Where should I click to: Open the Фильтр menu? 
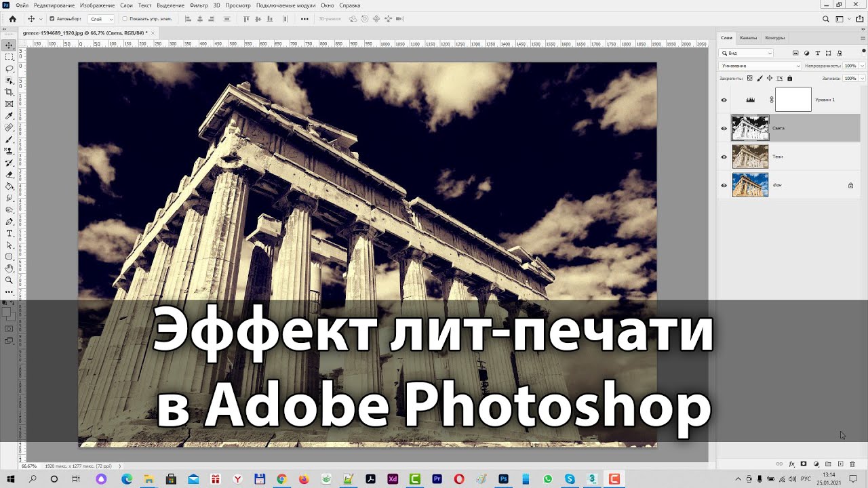(199, 5)
